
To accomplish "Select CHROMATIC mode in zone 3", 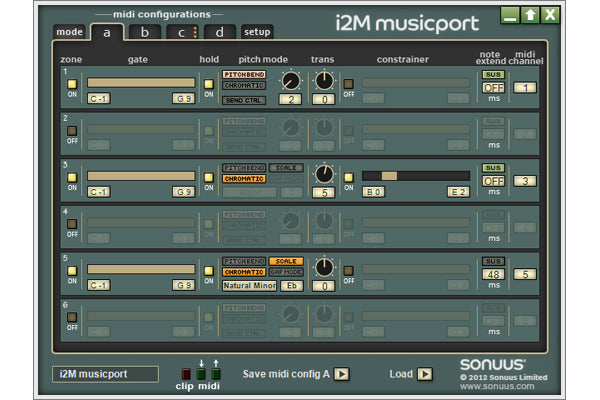I will point(243,180).
